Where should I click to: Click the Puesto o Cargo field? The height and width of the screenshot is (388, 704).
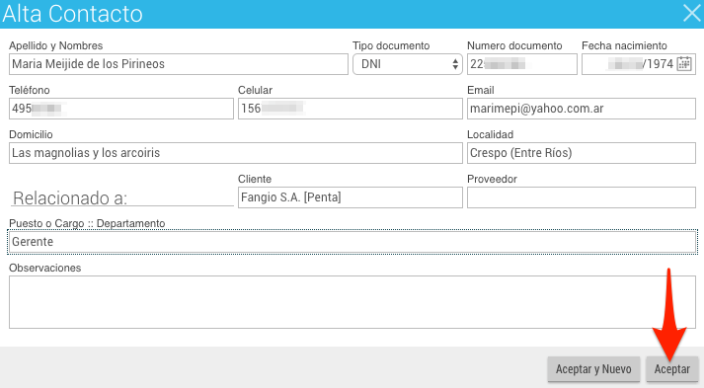(x=352, y=242)
